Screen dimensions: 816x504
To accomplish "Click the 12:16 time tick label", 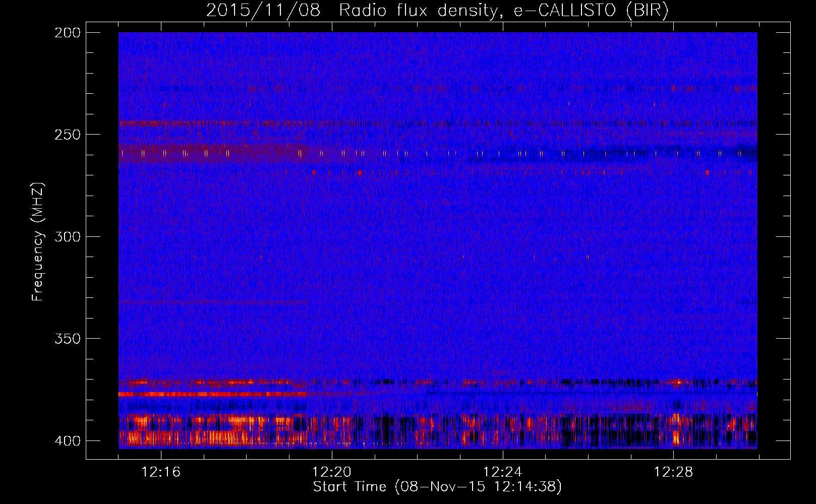I will click(x=161, y=472).
